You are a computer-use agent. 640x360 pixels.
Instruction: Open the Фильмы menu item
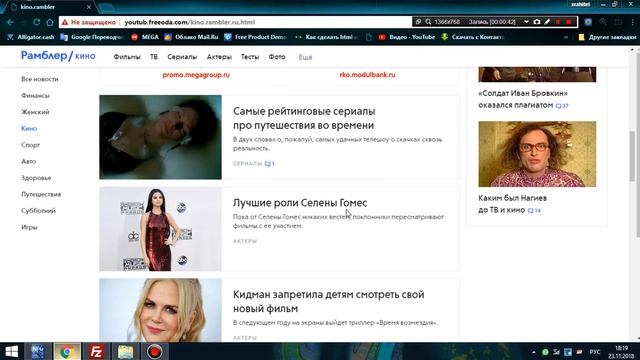tap(127, 57)
